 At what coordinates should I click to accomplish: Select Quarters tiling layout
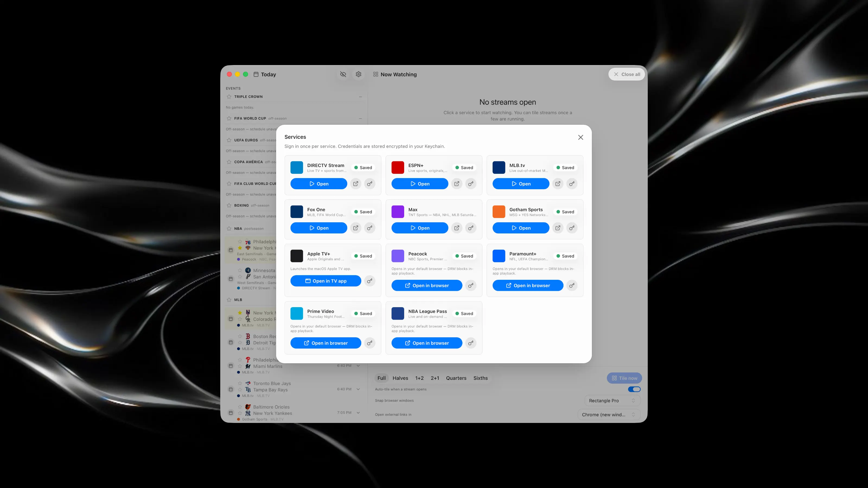456,378
